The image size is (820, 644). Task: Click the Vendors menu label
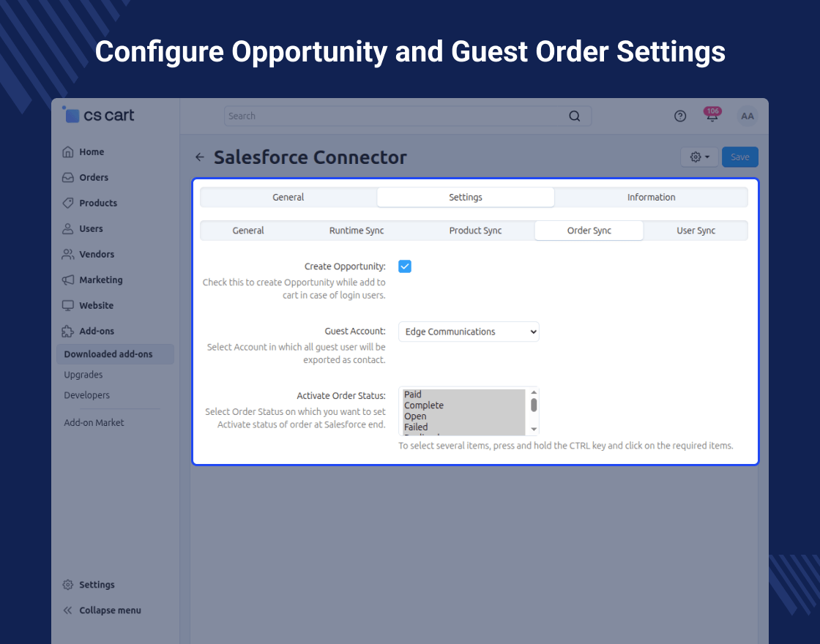point(97,255)
